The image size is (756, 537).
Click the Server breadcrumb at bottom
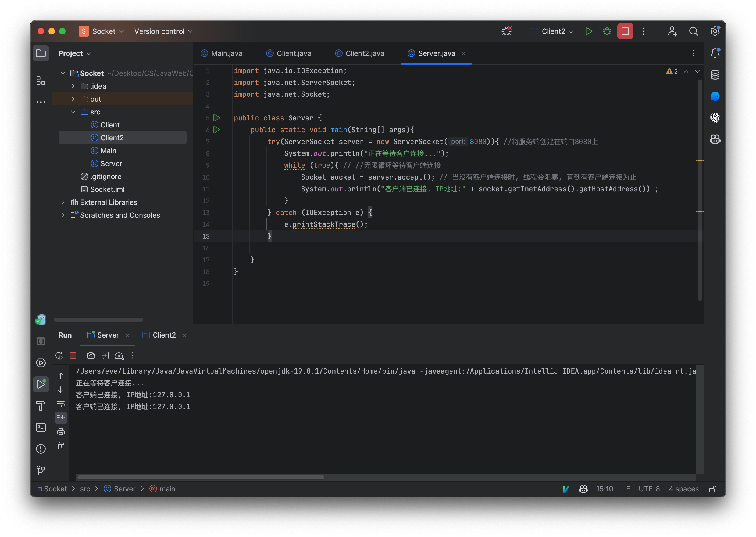click(124, 489)
